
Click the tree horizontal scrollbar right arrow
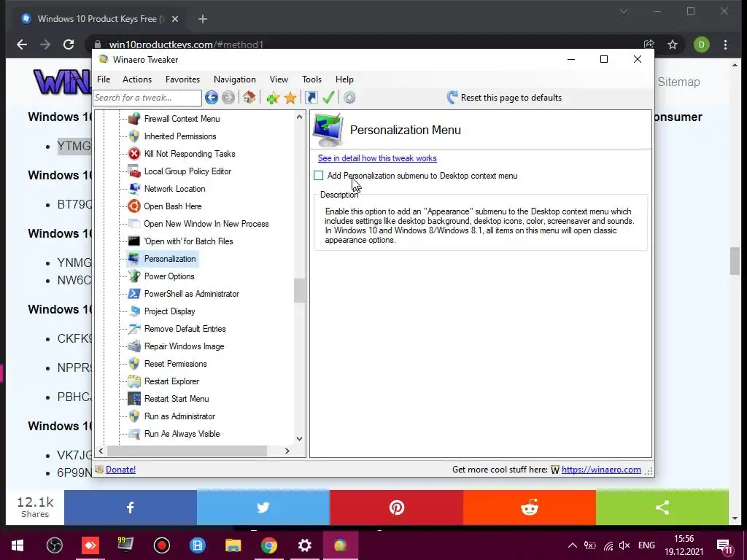coord(287,451)
